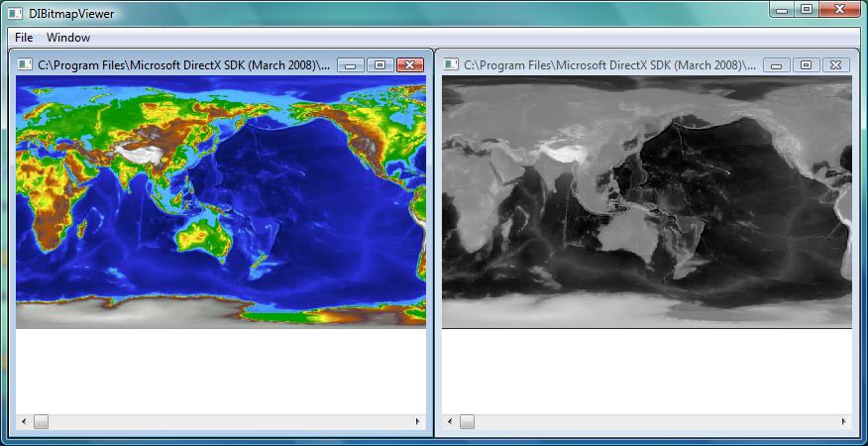Minimize the color map child window

pos(351,65)
